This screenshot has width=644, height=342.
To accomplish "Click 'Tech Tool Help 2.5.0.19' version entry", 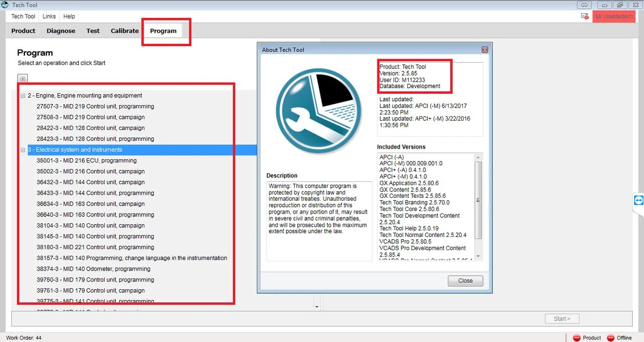I will (409, 229).
